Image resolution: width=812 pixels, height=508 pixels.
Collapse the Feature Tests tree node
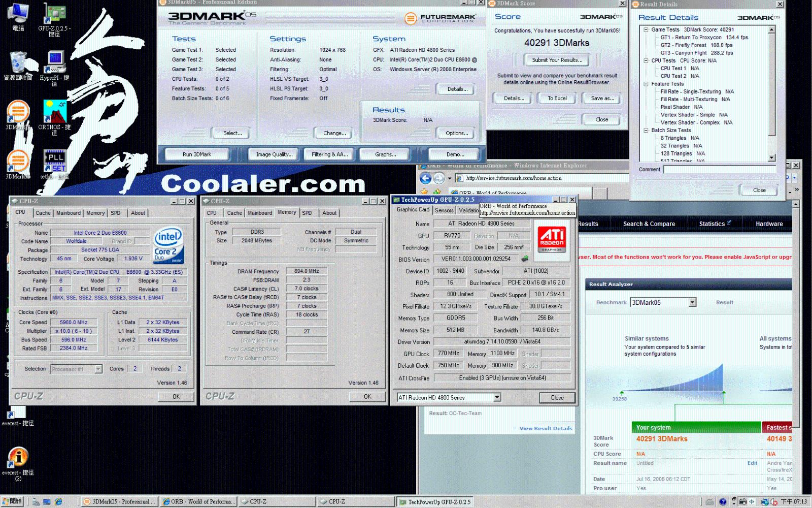coord(646,84)
